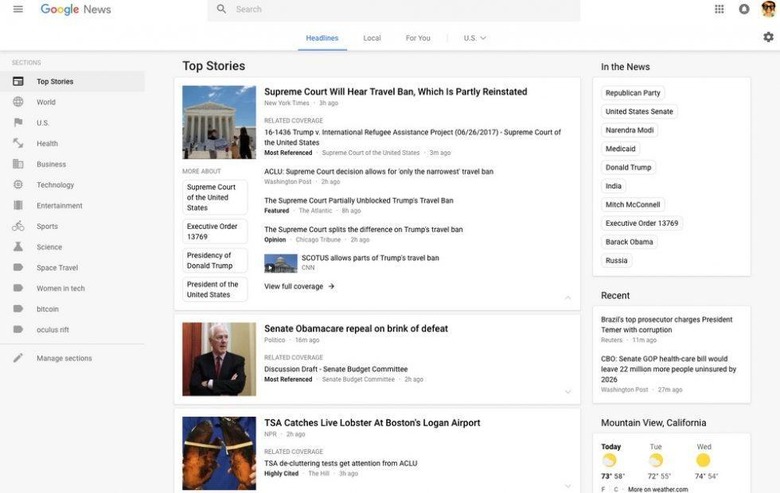Click the U.S. flag icon
The height and width of the screenshot is (493, 780).
pos(18,122)
